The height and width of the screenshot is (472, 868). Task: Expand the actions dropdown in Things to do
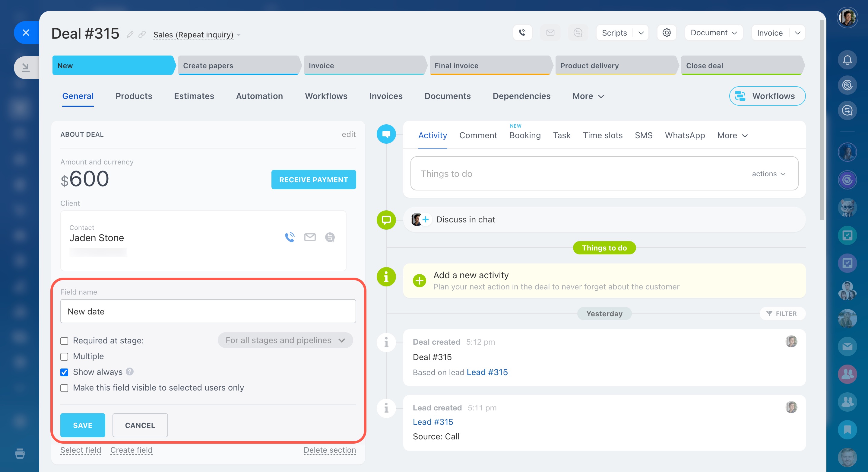[x=768, y=174]
